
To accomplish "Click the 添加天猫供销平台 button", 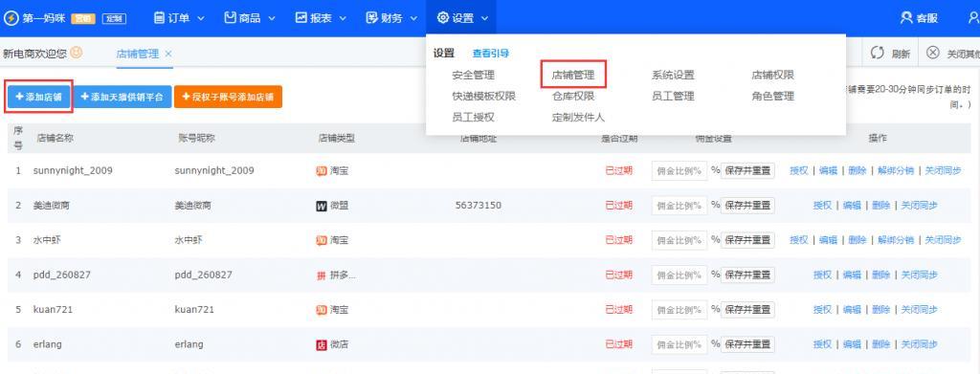I will coord(122,97).
